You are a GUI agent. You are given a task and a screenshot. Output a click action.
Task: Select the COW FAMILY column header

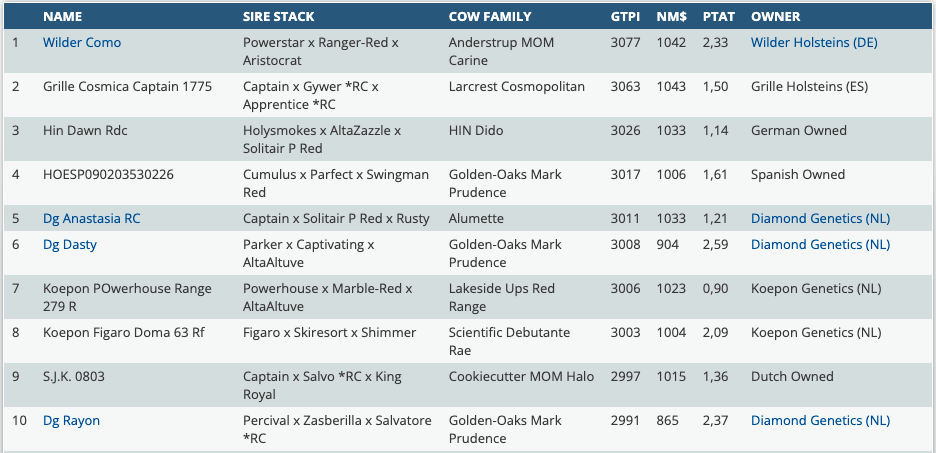[x=490, y=17]
